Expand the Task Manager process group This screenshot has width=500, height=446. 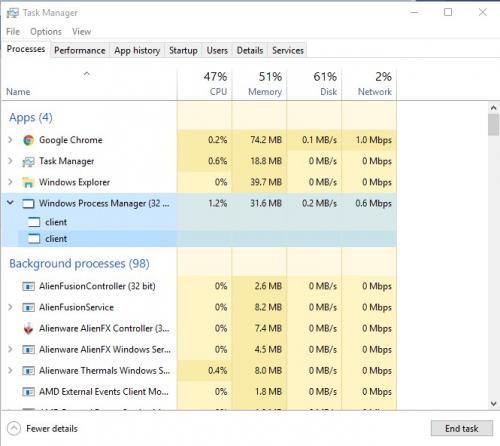click(x=10, y=161)
